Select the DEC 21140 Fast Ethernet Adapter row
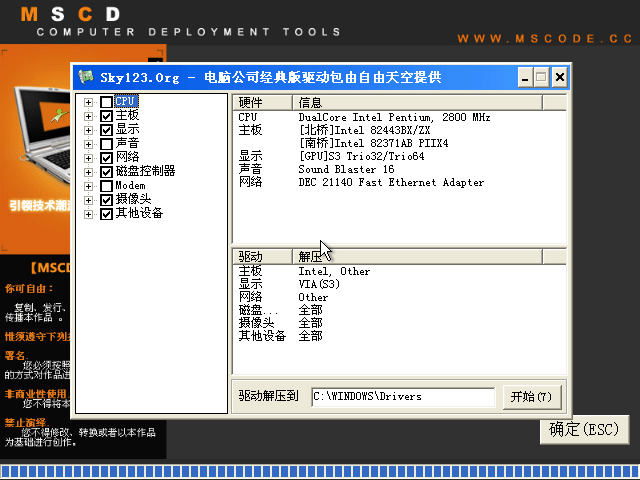Screen dimensions: 640x480 pyautogui.click(x=399, y=182)
